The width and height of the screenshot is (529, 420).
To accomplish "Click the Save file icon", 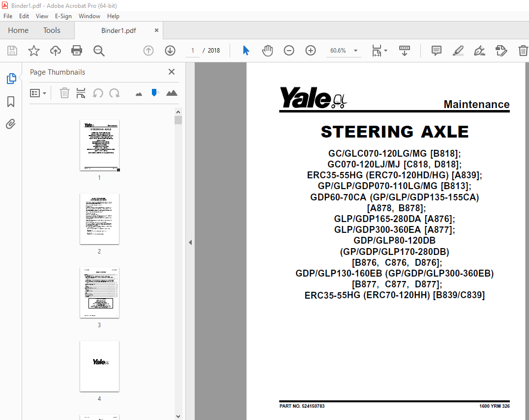I will (x=12, y=51).
